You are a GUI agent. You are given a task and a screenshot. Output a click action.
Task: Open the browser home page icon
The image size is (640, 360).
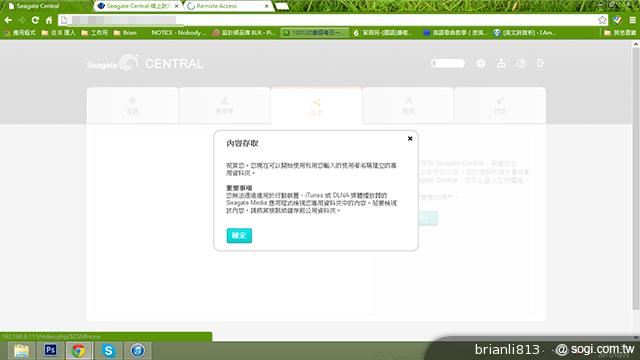click(x=49, y=20)
